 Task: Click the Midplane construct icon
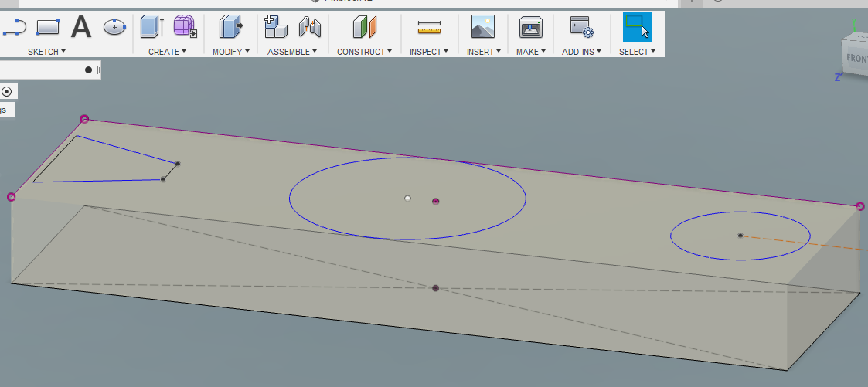[x=364, y=26]
